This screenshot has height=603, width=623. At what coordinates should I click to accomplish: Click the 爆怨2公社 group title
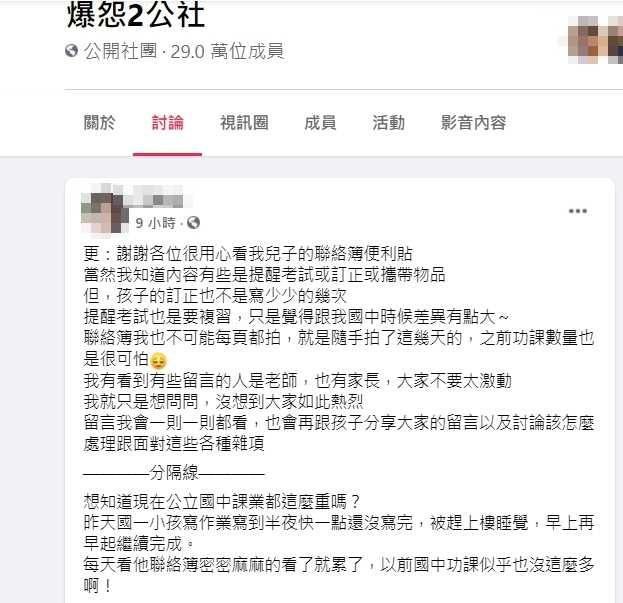[136, 15]
